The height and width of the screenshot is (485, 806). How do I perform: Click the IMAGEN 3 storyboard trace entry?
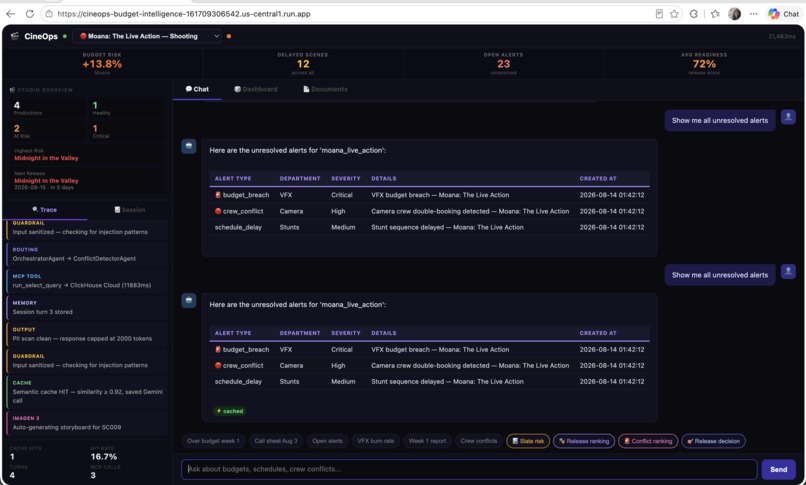[87, 423]
